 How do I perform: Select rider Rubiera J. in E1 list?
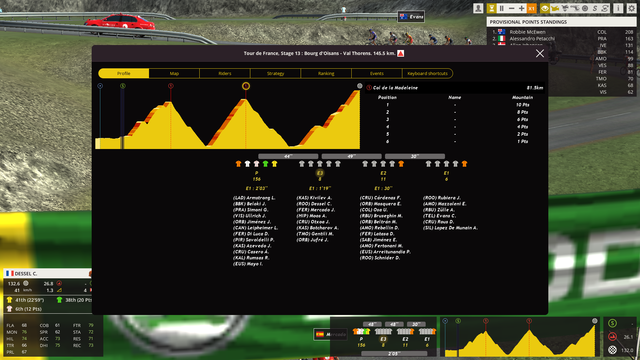click(x=442, y=198)
